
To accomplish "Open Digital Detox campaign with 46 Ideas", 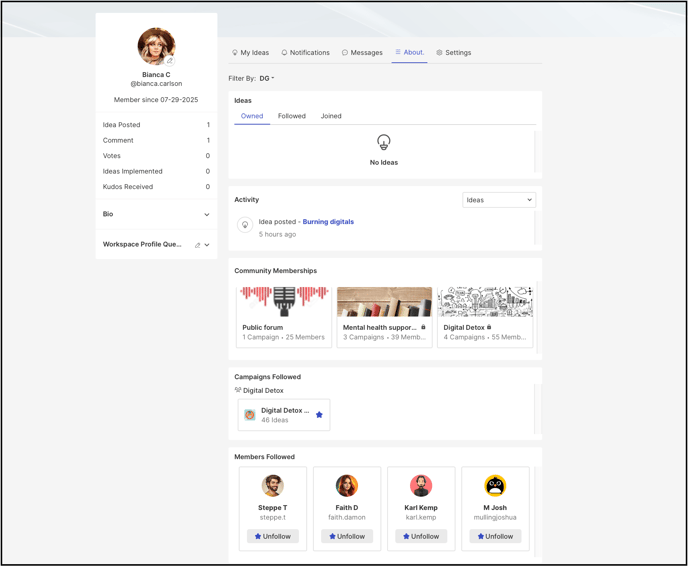I will [284, 415].
